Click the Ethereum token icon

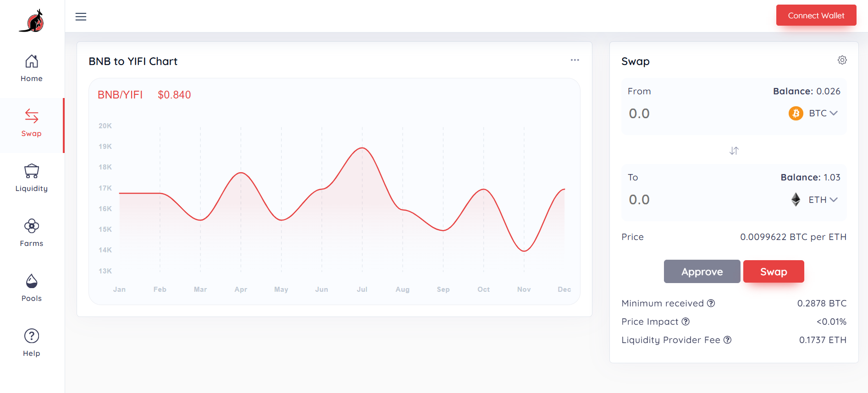pyautogui.click(x=796, y=199)
